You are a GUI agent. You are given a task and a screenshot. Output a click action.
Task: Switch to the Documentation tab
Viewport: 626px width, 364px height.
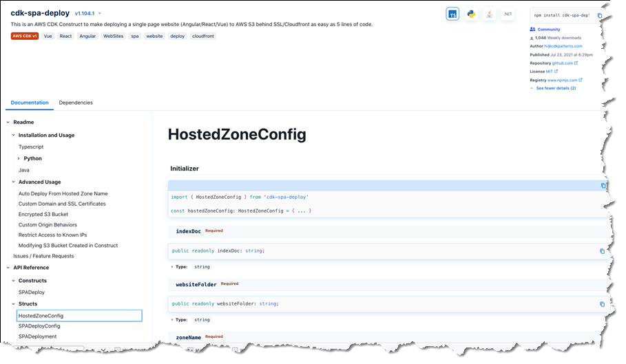point(30,103)
